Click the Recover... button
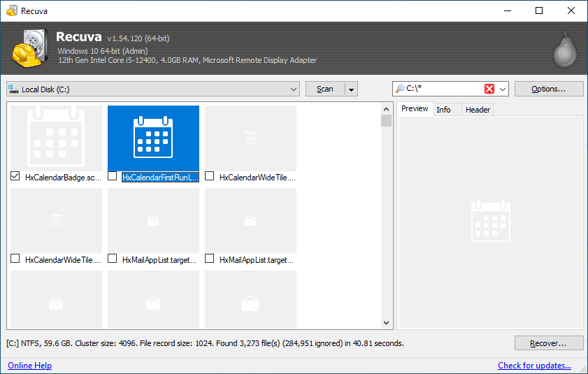This screenshot has height=374, width=588. click(549, 343)
